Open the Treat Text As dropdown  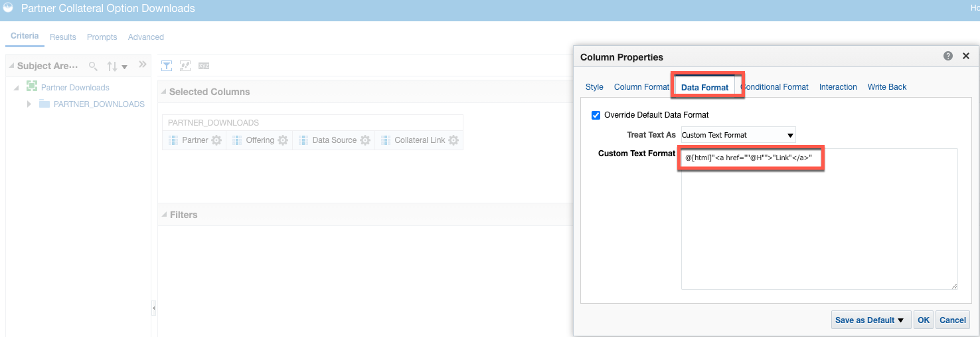click(738, 135)
